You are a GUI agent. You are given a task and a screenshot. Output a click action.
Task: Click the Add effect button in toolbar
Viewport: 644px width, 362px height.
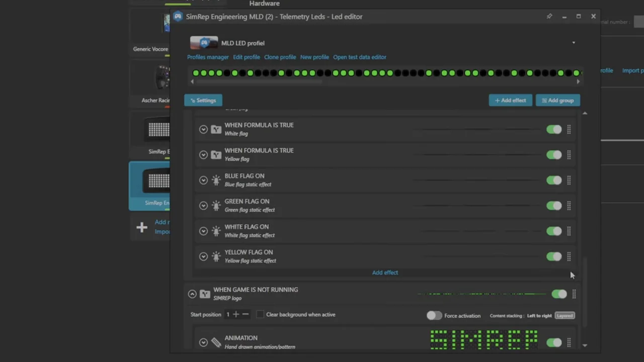coord(510,100)
